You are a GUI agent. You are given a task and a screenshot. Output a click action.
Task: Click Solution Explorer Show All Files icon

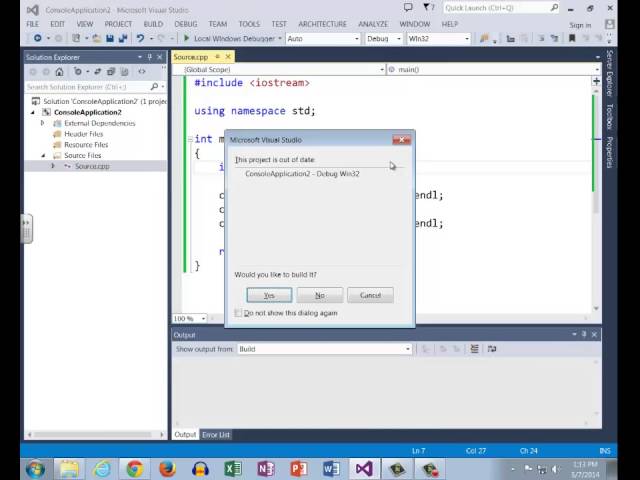(124, 71)
